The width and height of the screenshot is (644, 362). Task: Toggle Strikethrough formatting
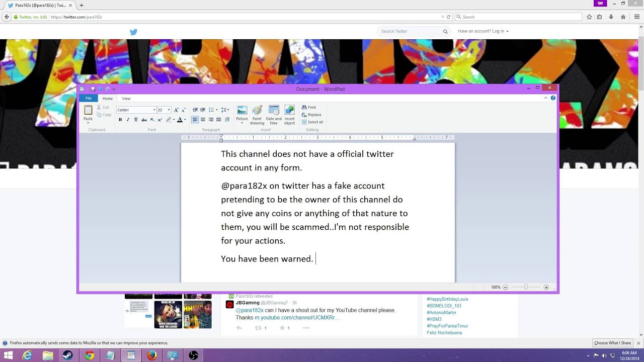pyautogui.click(x=144, y=120)
